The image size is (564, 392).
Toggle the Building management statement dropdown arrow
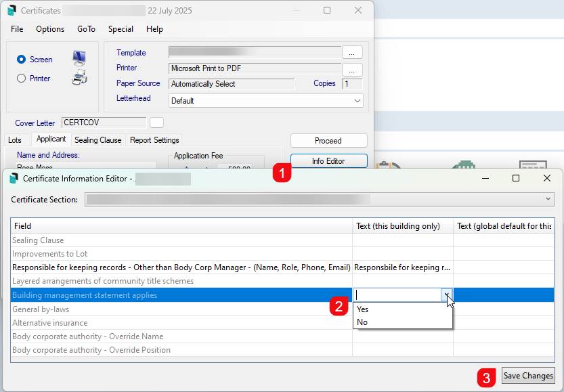tap(447, 295)
